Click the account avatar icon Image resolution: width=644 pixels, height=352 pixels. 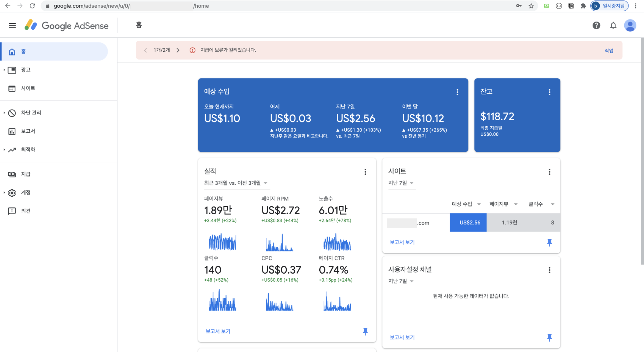(630, 25)
